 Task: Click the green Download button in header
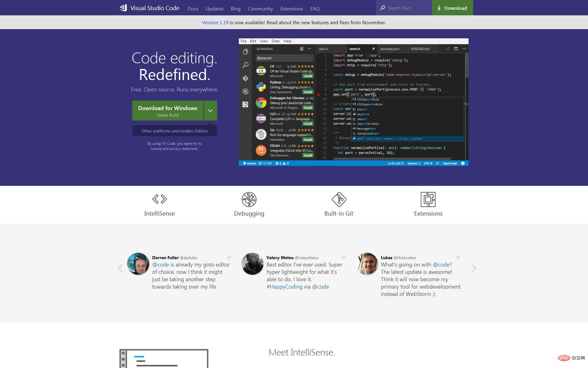tap(452, 8)
